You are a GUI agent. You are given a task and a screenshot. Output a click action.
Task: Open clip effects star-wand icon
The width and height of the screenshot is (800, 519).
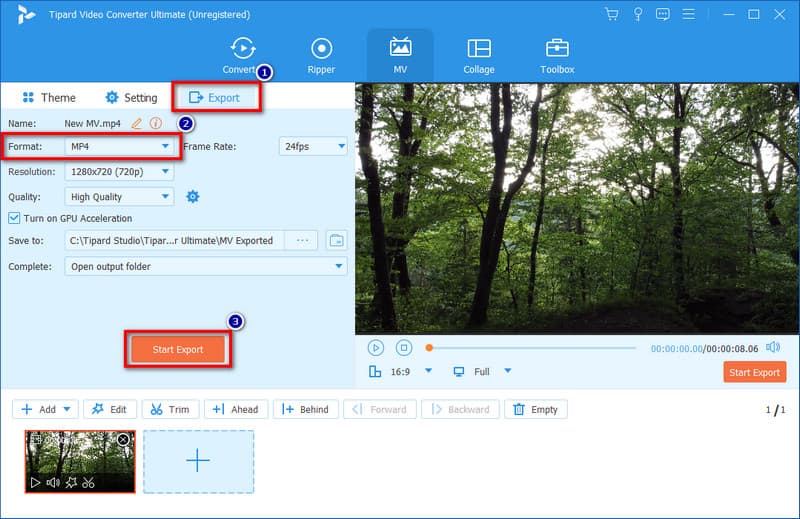(x=71, y=483)
